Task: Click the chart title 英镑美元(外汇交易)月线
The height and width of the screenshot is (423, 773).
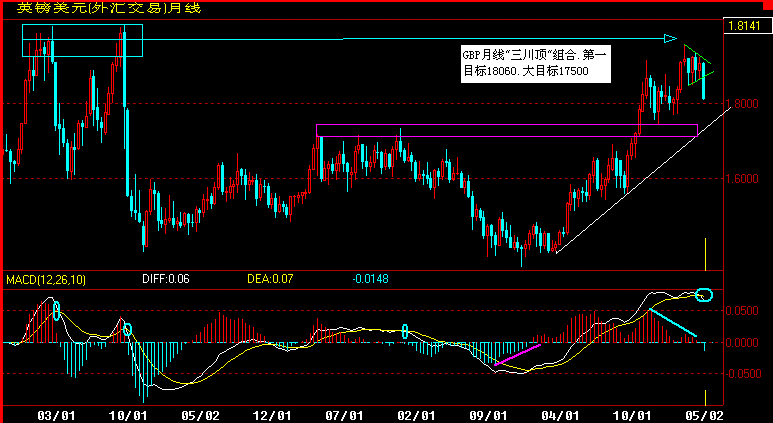Action: [109, 8]
